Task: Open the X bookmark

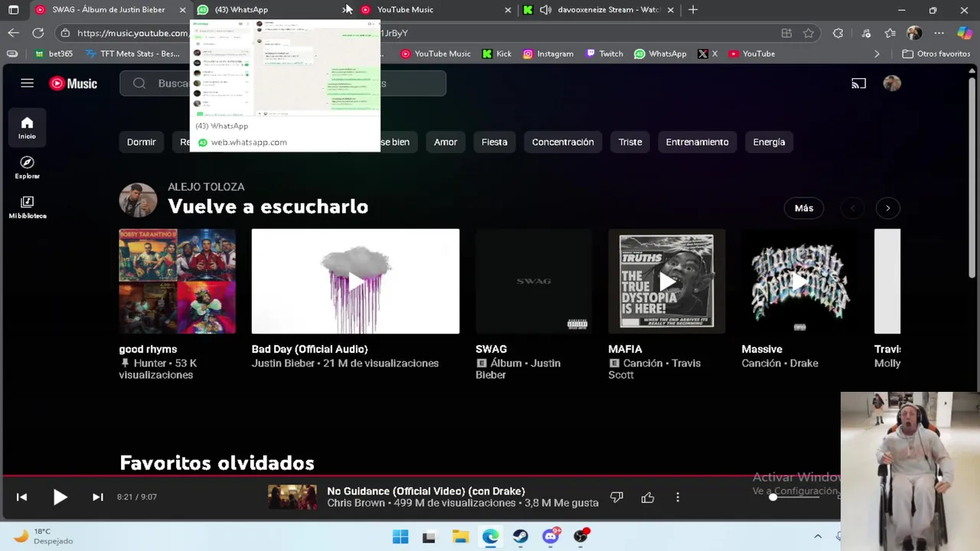Action: pyautogui.click(x=707, y=54)
